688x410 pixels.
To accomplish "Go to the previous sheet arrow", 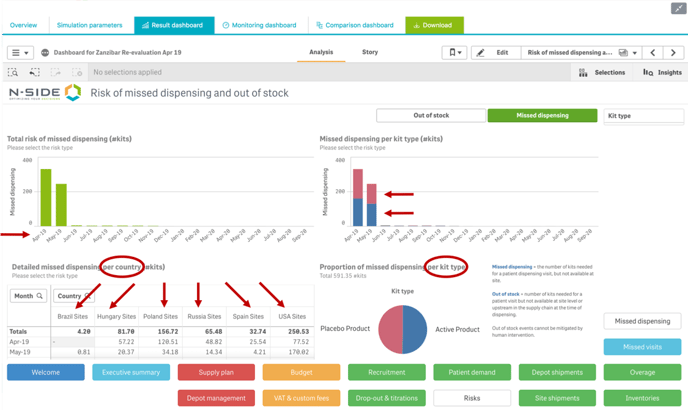I will click(x=653, y=53).
